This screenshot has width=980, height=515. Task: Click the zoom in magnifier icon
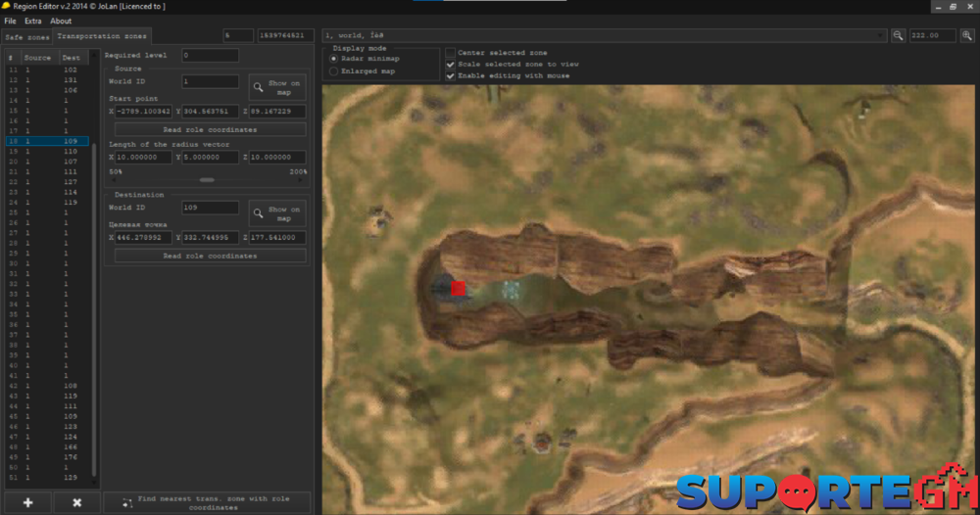tap(967, 35)
